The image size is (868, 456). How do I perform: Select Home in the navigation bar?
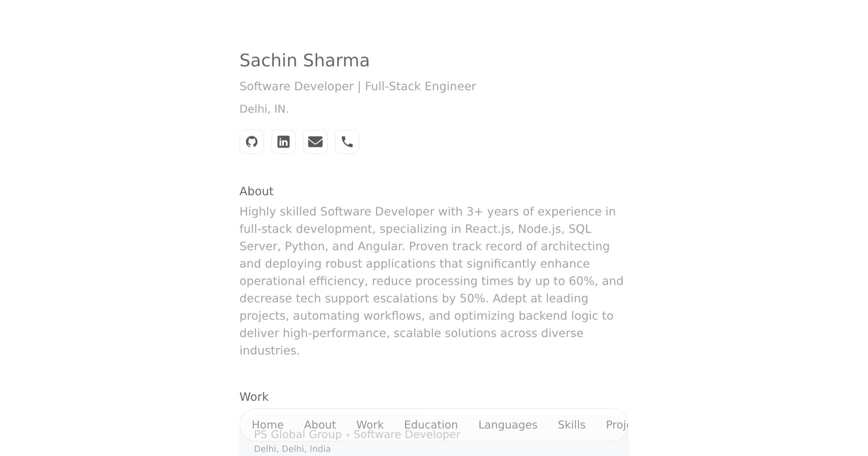[268, 425]
